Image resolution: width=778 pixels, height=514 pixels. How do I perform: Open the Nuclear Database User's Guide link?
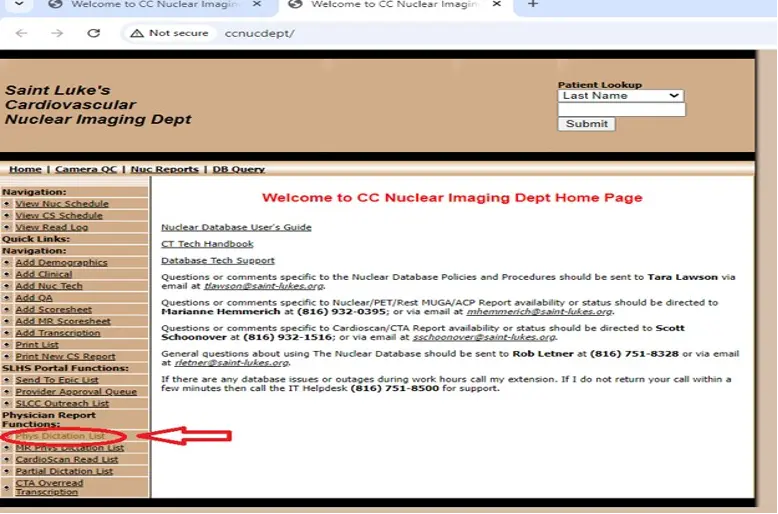(x=236, y=227)
